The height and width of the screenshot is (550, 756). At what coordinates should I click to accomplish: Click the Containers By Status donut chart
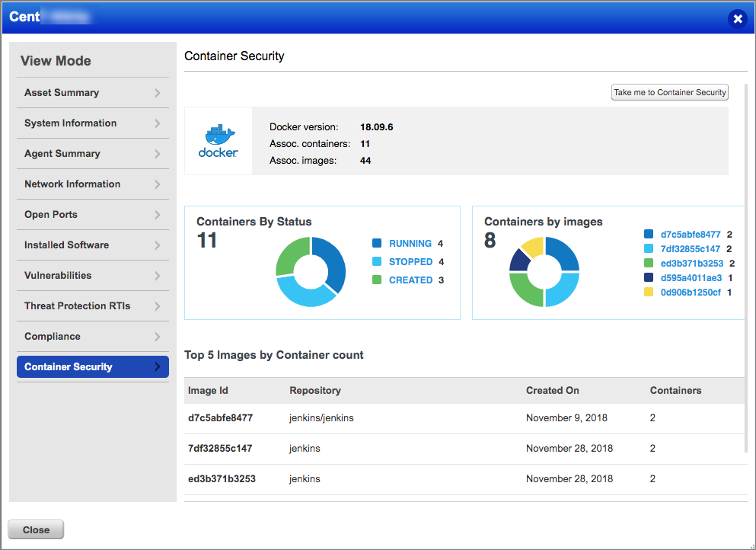tap(311, 270)
